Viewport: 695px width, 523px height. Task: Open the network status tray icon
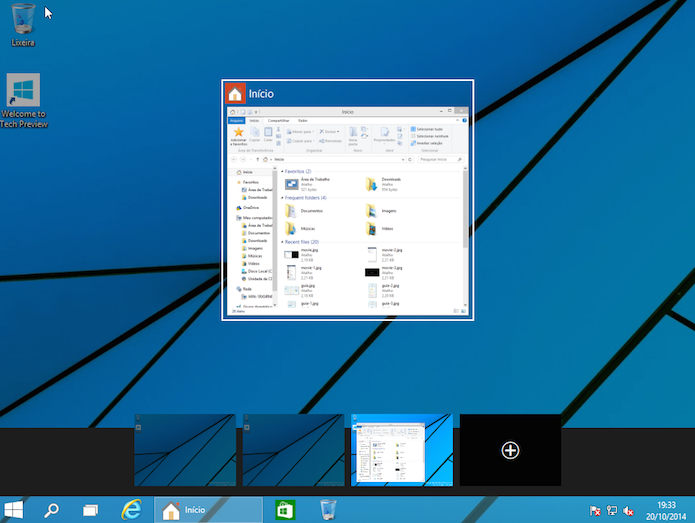(612, 511)
